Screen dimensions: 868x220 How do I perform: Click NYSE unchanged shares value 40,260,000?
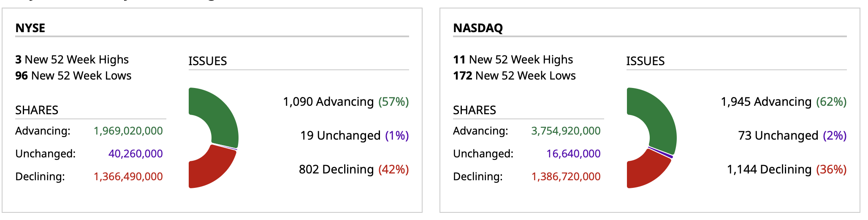135,154
